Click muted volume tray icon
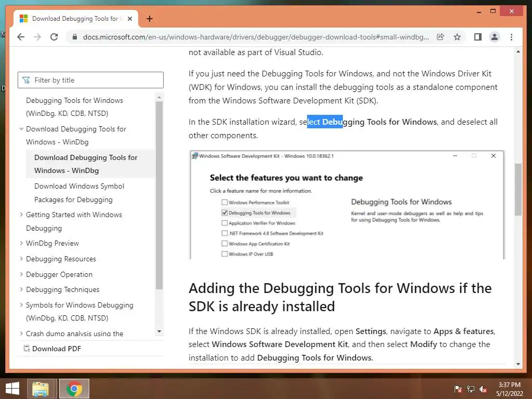The image size is (532, 399). point(483,389)
